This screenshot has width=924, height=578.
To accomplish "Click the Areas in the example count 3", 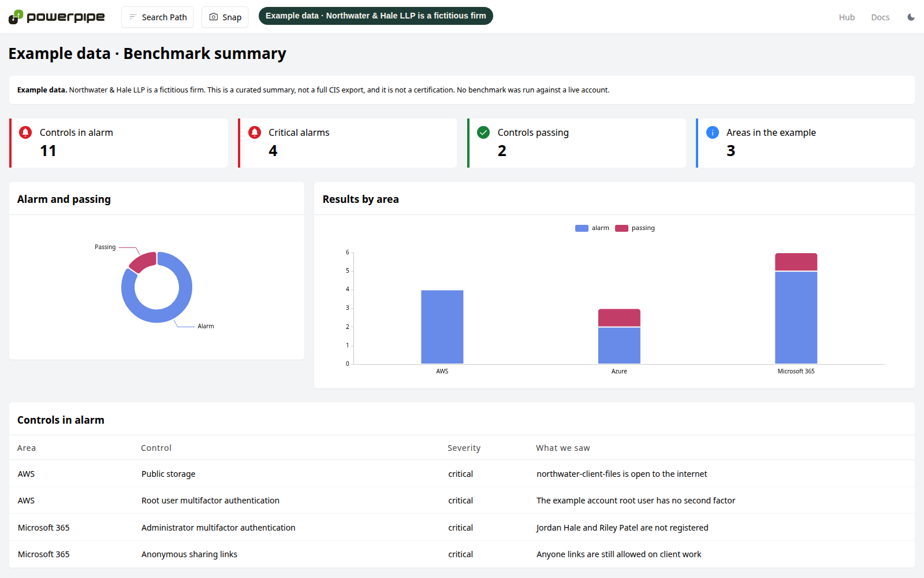I will (731, 151).
